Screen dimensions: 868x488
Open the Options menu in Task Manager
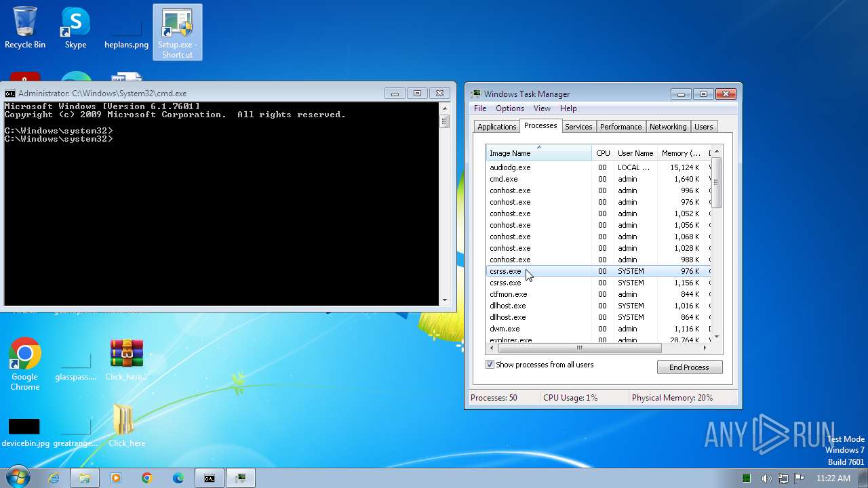coord(510,108)
